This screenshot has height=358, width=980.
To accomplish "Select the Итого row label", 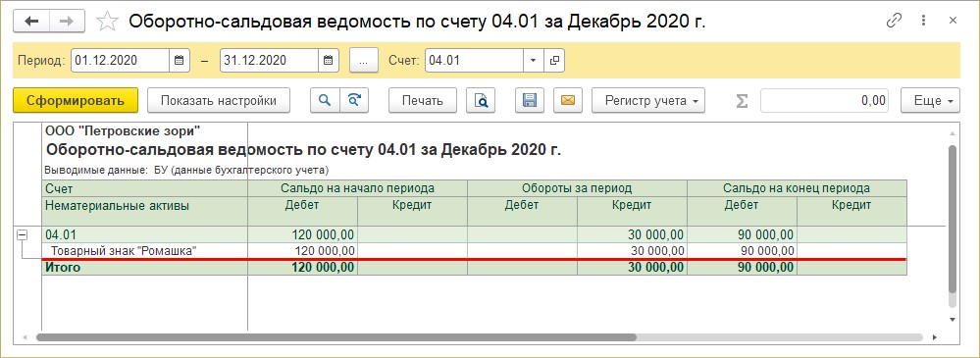I will click(63, 268).
